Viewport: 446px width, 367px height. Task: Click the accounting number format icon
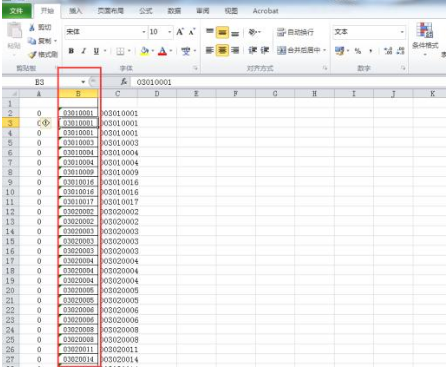click(x=340, y=51)
